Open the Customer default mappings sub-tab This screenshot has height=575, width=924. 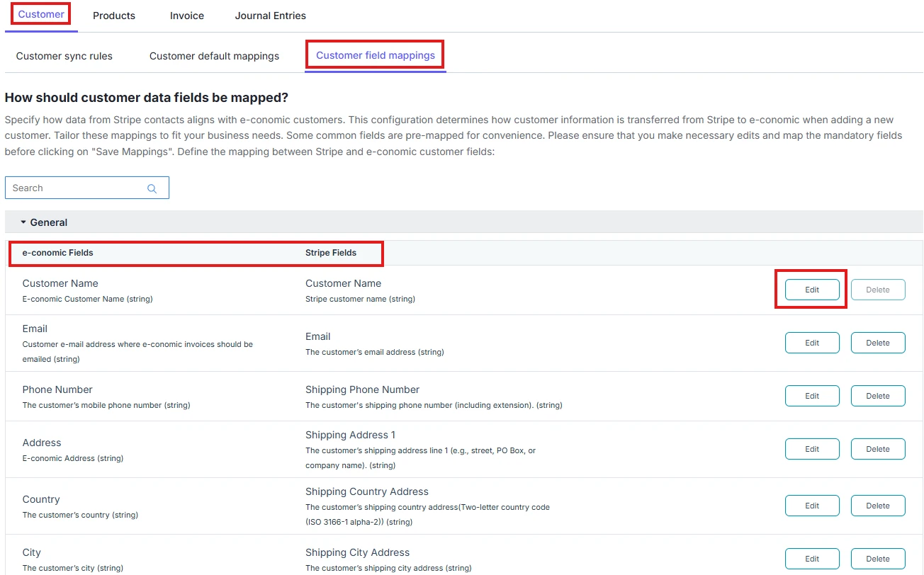(214, 56)
